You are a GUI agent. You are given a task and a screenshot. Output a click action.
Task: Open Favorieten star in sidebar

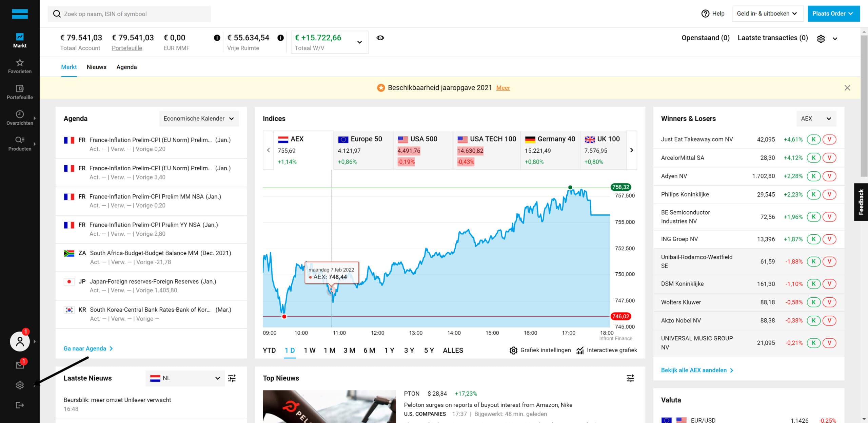[20, 66]
